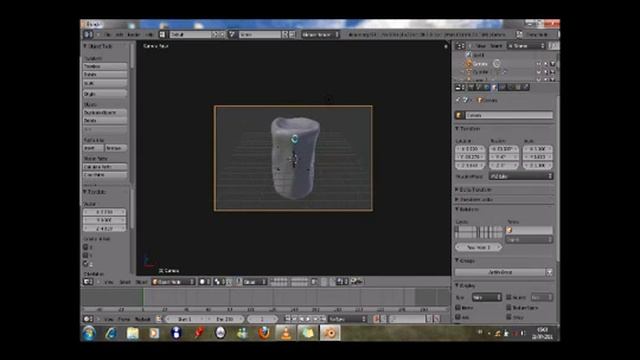Switch to Object Constraints properties tab icon

[x=502, y=87]
